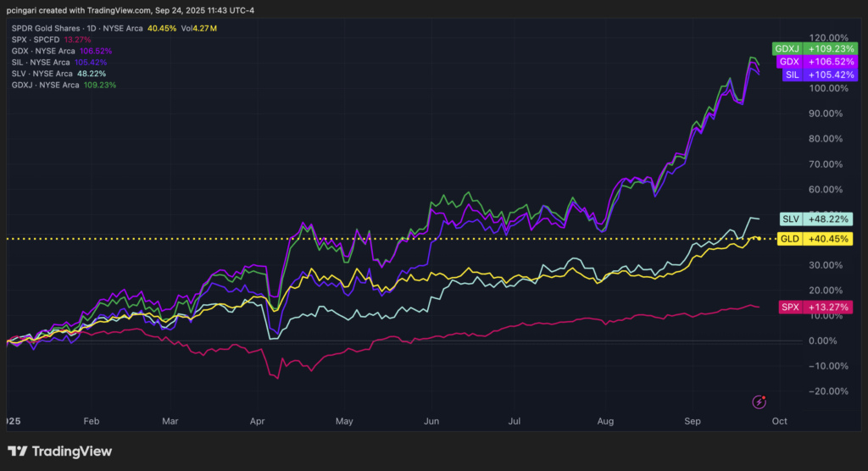868x471 pixels.
Task: Click the Oct label on the time axis
Action: [780, 421]
